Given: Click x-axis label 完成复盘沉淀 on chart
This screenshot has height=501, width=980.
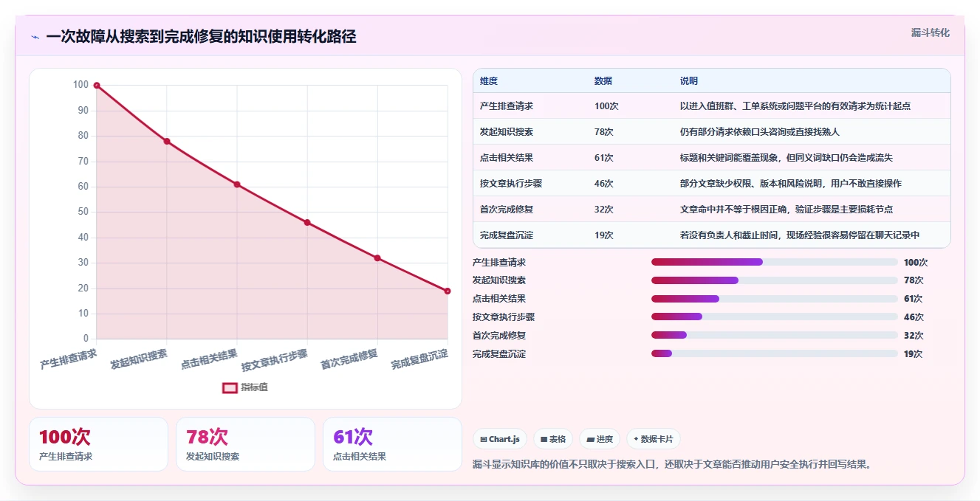Looking at the screenshot, I should click(419, 359).
